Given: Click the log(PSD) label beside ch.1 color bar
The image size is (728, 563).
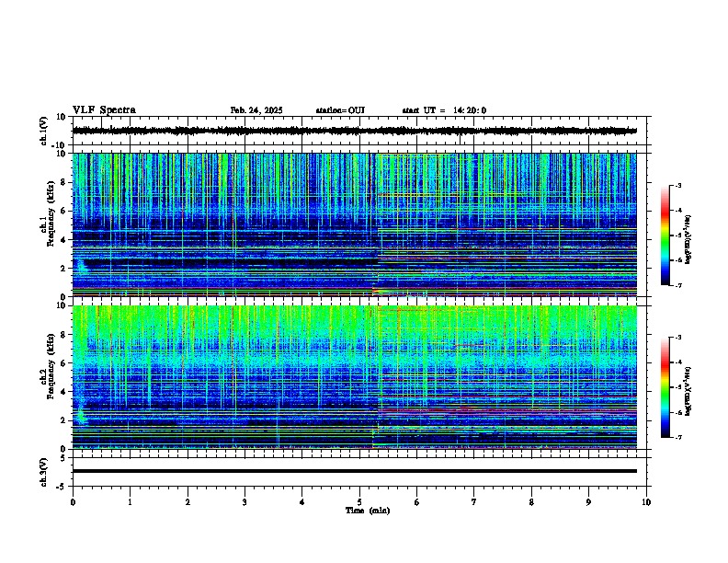Looking at the screenshot, I should 688,239.
